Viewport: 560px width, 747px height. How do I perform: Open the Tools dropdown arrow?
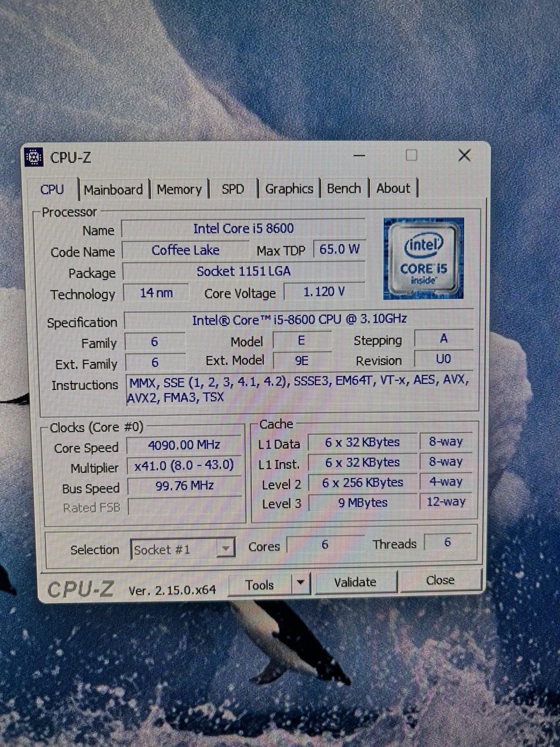click(x=301, y=583)
